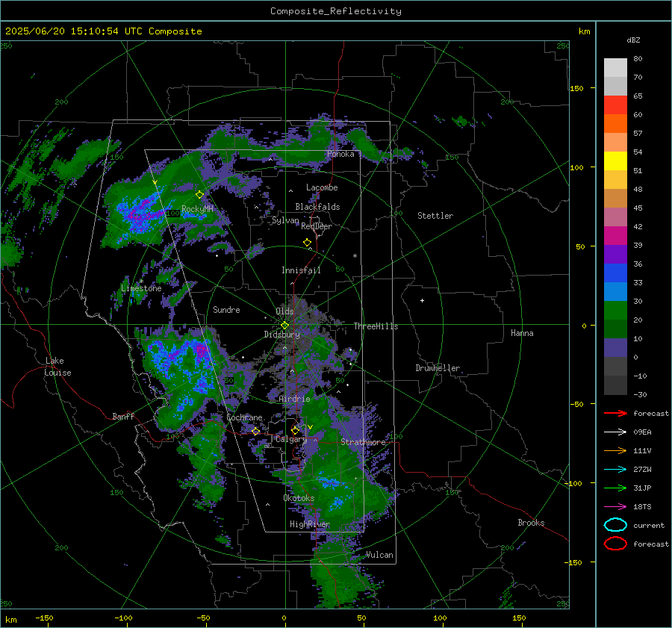Screen dimensions: 672x628
Task: Click the Stettler city label
Action: [435, 216]
